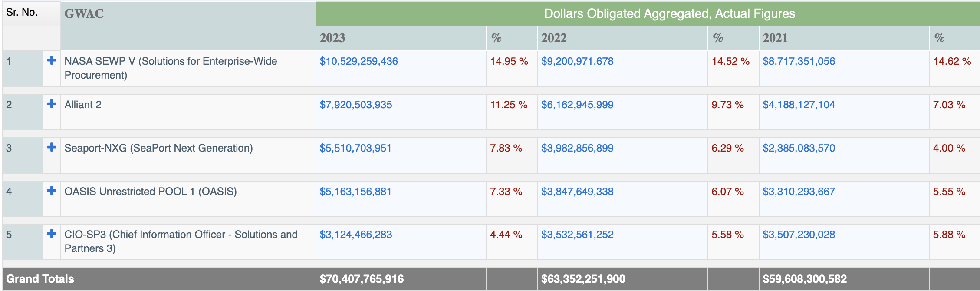Viewport: 980px width, 291px height.
Task: Click the plus icon beside Seaport-NXG
Action: tap(51, 147)
